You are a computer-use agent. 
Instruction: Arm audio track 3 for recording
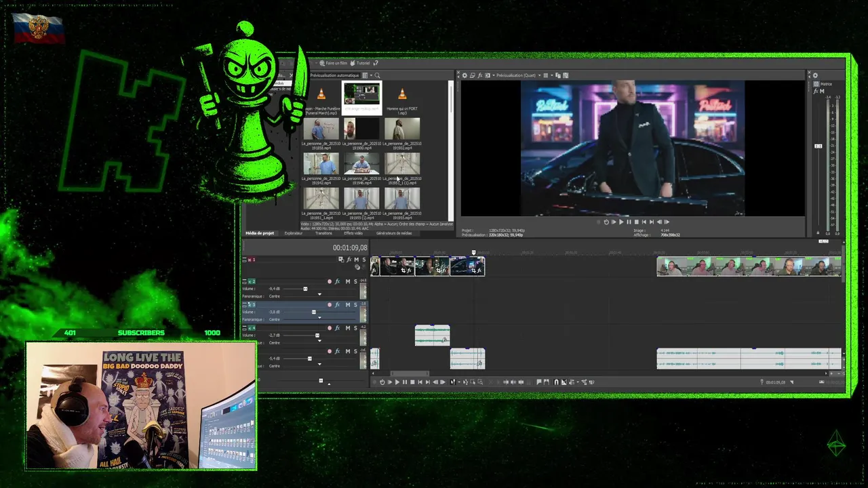point(330,304)
